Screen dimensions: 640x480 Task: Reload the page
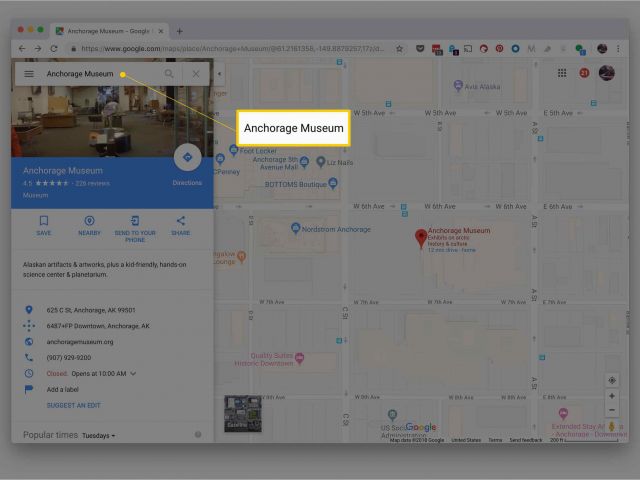pyautogui.click(x=54, y=49)
